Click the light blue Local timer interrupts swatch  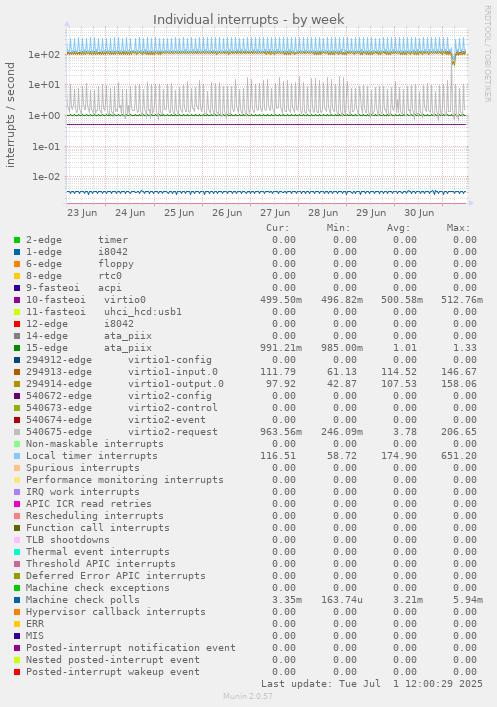(x=17, y=456)
